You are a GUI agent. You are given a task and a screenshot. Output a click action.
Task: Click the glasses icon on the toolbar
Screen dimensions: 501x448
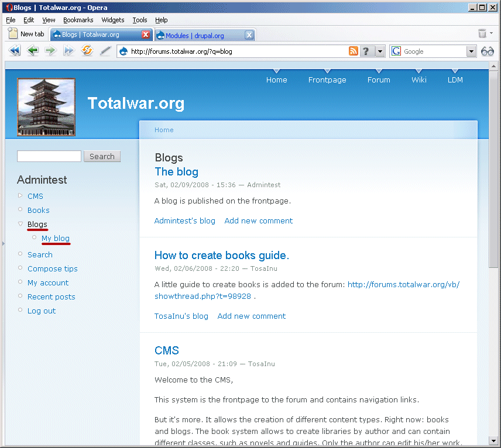(488, 51)
